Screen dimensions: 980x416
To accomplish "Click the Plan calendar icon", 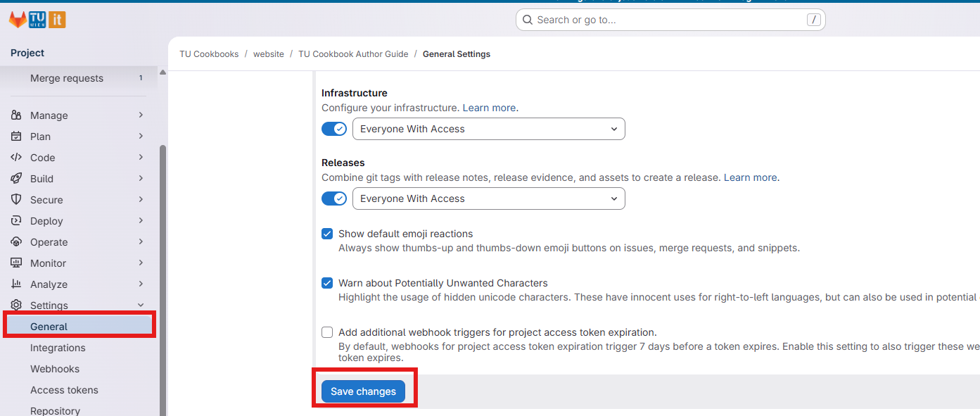I will (16, 137).
